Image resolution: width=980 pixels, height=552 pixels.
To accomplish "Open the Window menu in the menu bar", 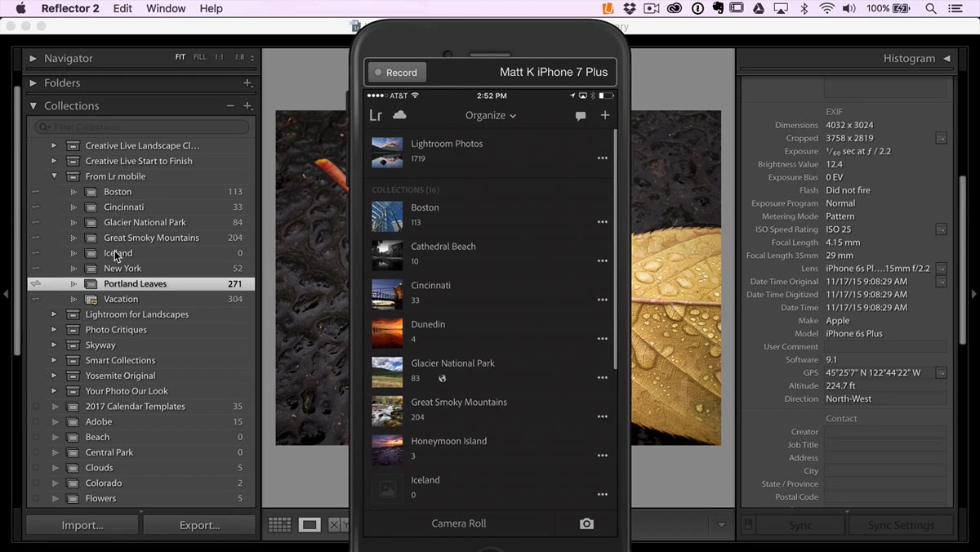I will tap(166, 8).
